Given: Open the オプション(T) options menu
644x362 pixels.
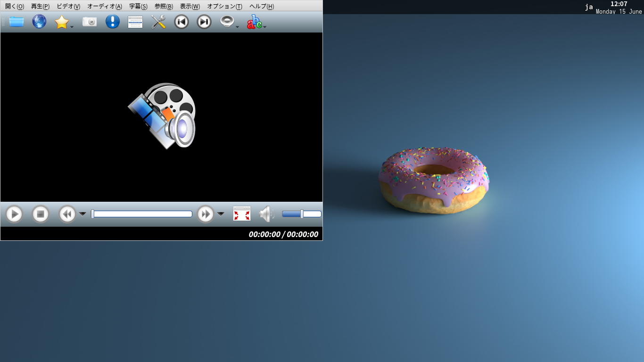Looking at the screenshot, I should point(225,6).
